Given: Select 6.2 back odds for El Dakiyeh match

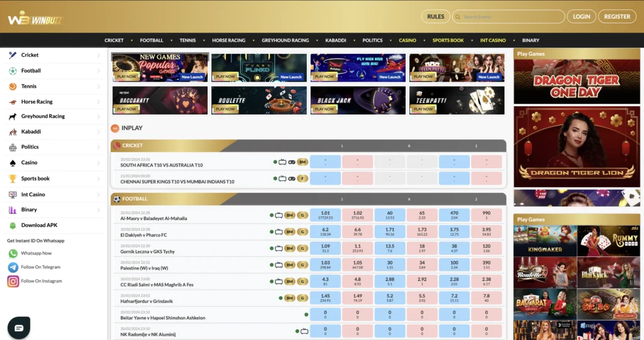Looking at the screenshot, I should click(x=325, y=232).
